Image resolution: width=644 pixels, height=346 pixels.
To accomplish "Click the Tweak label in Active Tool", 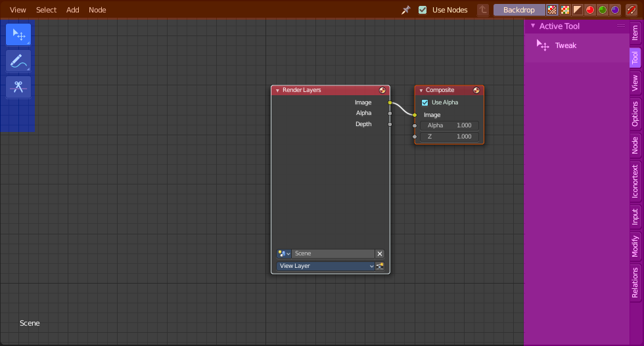I will 566,45.
